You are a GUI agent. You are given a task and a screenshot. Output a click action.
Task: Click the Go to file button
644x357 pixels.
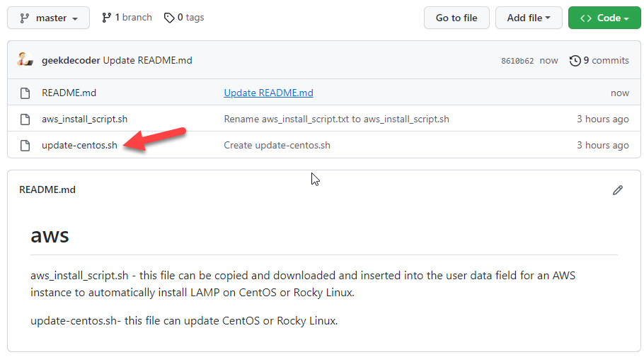(456, 18)
